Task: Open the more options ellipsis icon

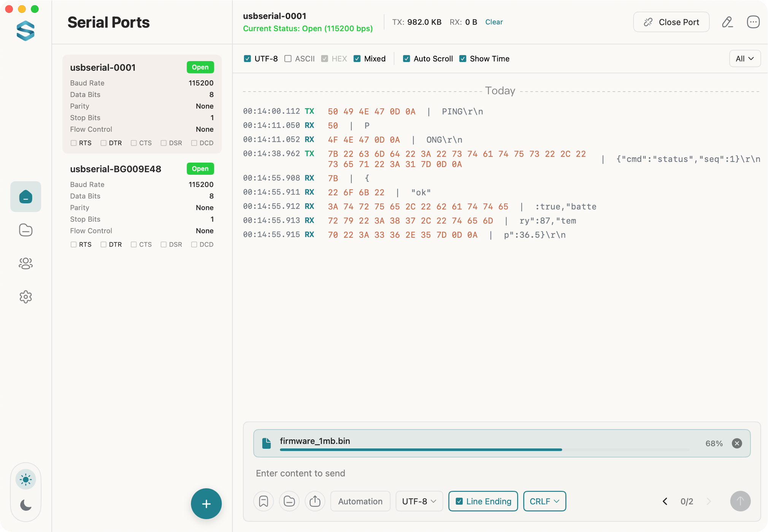Action: click(753, 22)
